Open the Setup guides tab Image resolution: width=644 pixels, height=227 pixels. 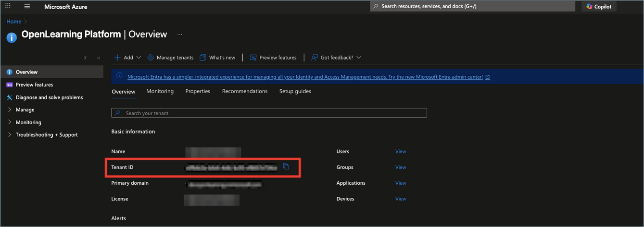tap(295, 91)
